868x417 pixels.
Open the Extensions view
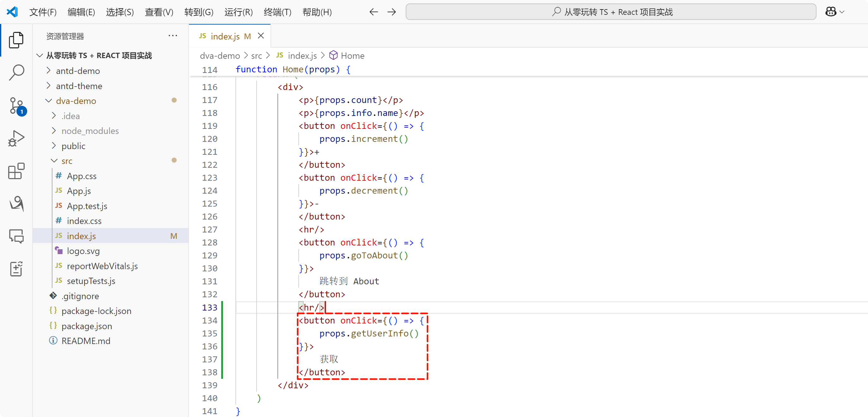pos(16,171)
